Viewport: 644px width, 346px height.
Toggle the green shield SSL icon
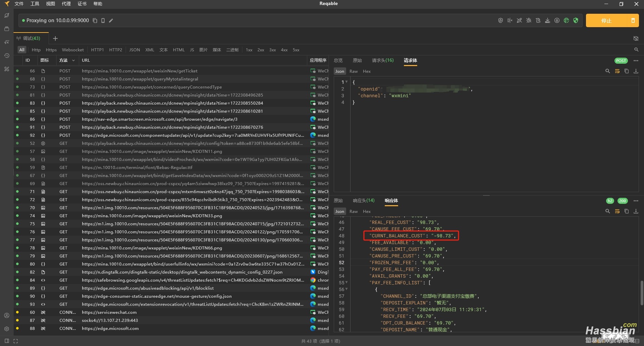point(576,20)
